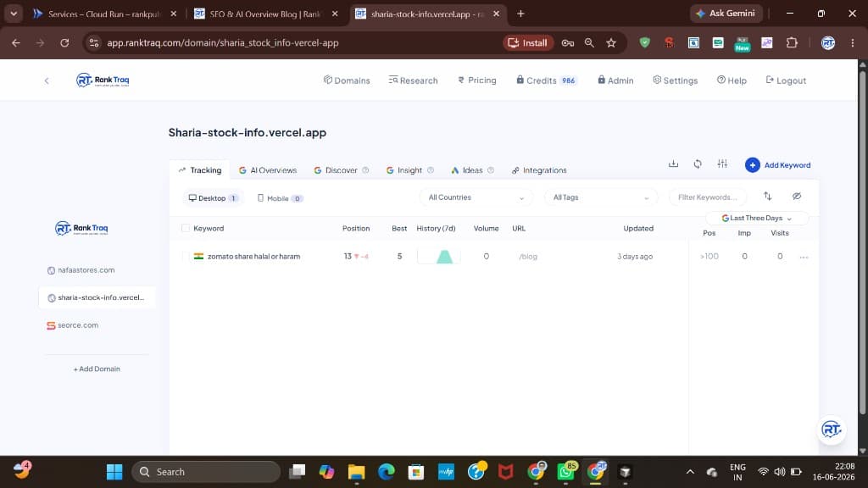Open the table settings sliders icon
Viewport: 868px width, 488px height.
722,164
